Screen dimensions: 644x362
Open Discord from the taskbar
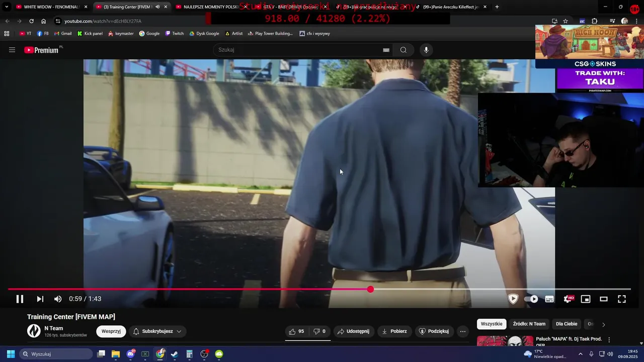[131, 354]
